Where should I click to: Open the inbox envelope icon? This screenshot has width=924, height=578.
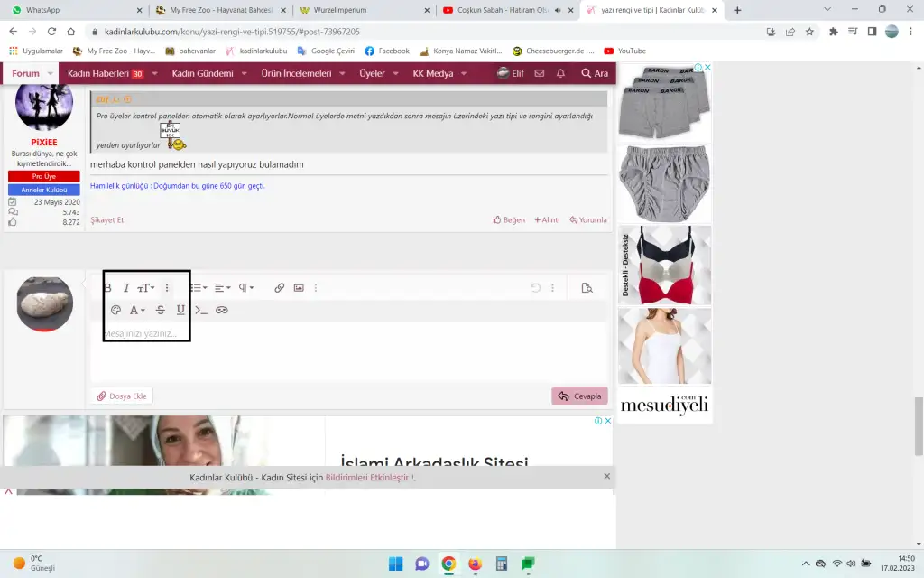point(540,73)
